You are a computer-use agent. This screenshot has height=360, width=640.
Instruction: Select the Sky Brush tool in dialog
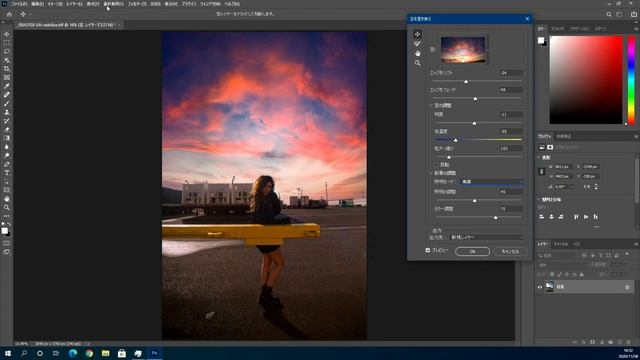coord(417,44)
